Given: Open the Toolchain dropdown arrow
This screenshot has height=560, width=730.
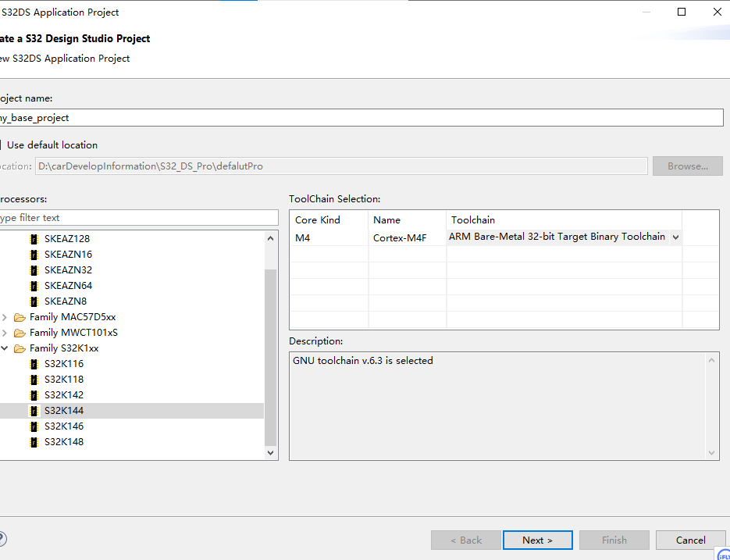Looking at the screenshot, I should [x=676, y=237].
